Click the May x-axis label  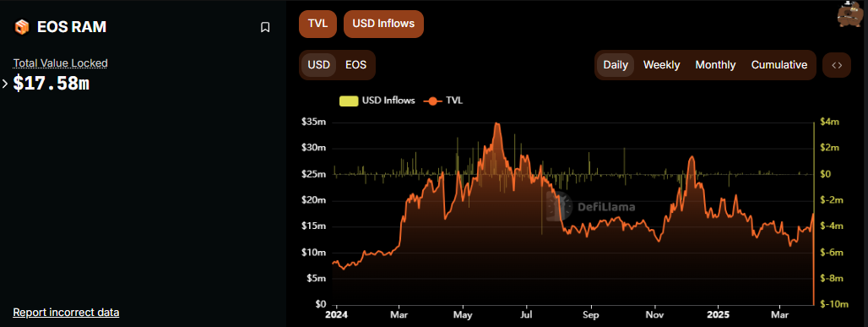(x=463, y=314)
